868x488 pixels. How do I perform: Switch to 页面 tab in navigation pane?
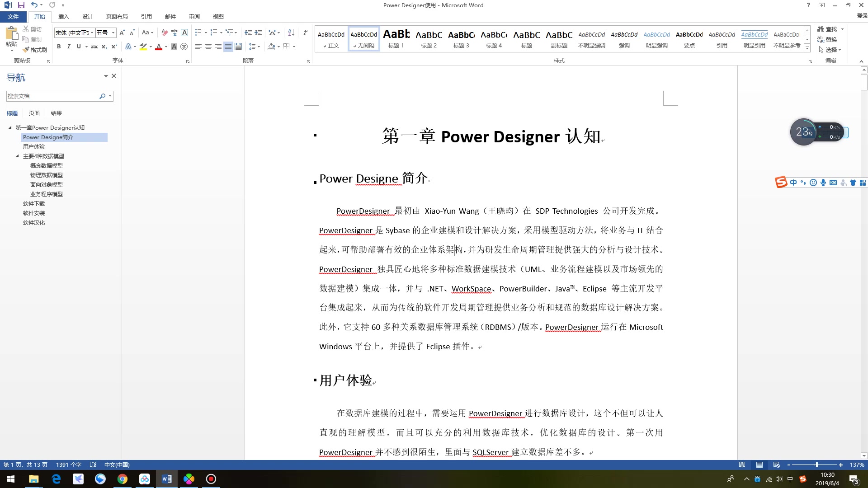(x=34, y=113)
